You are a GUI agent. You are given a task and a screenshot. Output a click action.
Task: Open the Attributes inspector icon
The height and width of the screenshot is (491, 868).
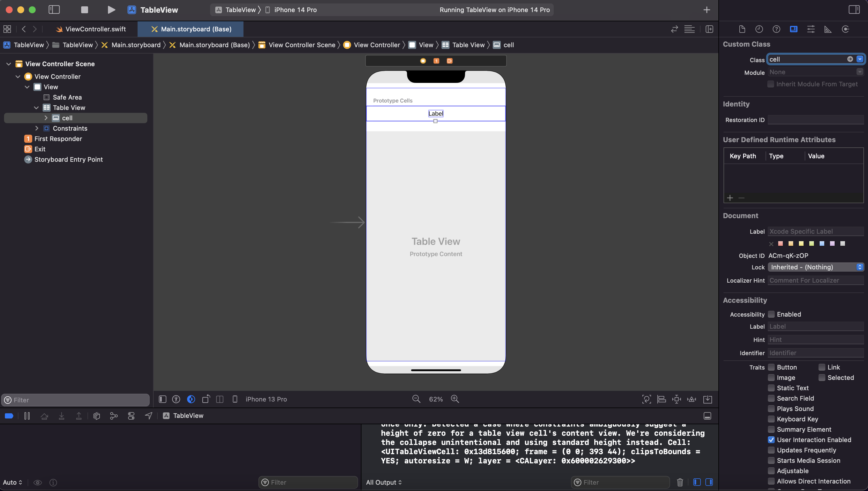[811, 29]
